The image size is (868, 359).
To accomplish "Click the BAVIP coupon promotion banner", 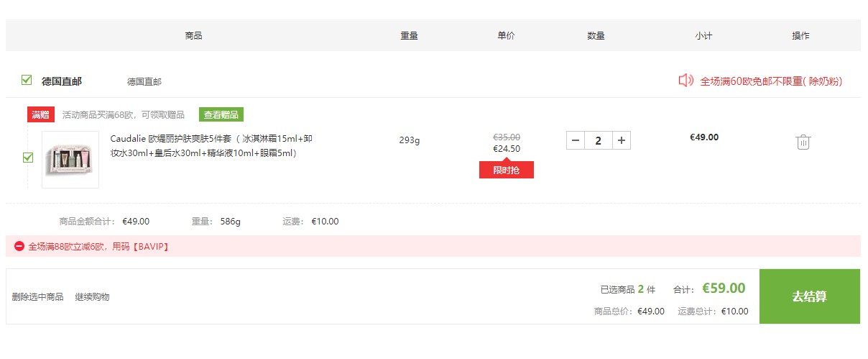I will click(x=433, y=246).
